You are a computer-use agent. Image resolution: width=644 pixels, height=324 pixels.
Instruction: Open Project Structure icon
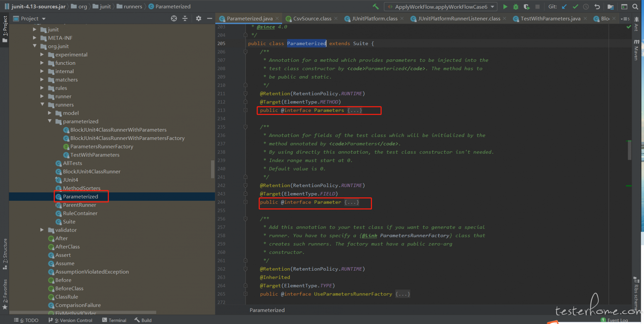(610, 6)
